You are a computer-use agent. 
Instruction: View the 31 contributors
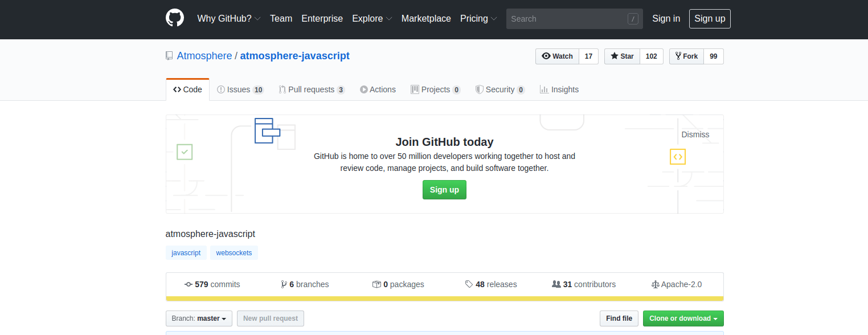click(584, 284)
